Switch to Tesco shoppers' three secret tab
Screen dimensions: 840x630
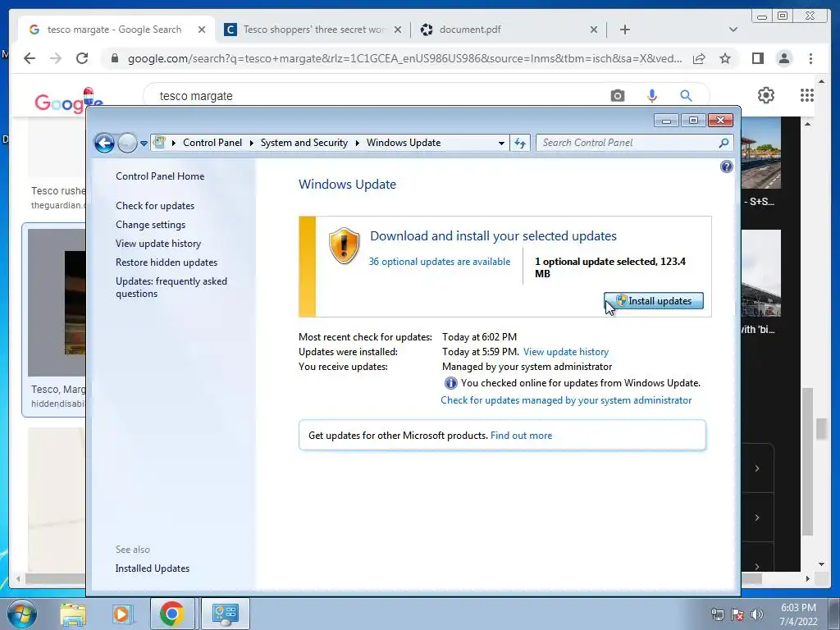point(313,30)
